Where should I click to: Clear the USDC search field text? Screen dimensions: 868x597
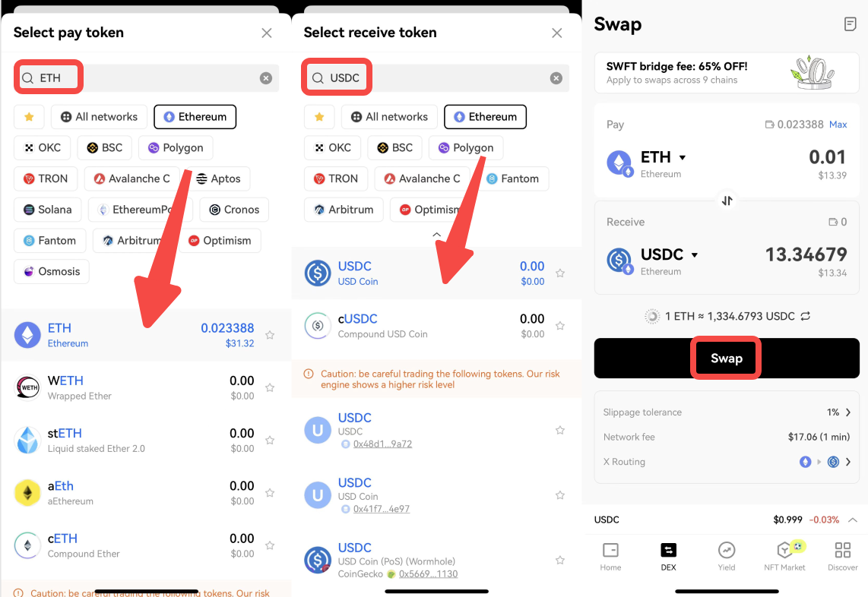556,78
